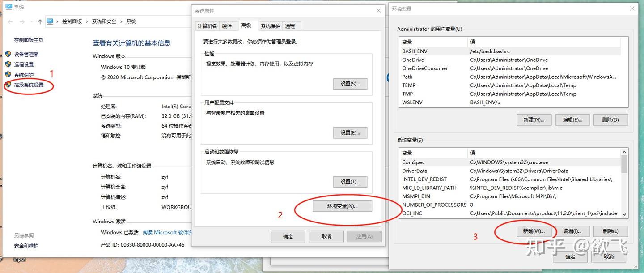Click forward arrow in System window
Screen dimensions: 644x273
click(21, 21)
